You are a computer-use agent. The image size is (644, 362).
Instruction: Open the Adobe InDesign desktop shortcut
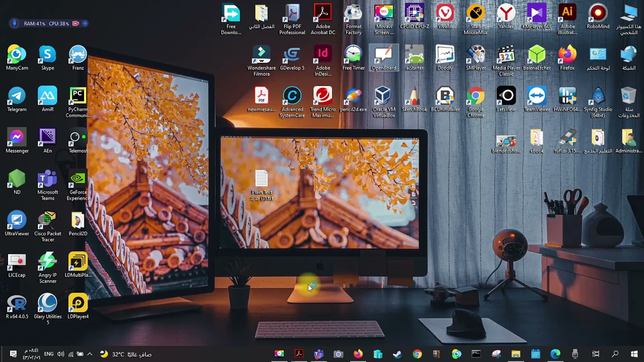[x=323, y=61]
